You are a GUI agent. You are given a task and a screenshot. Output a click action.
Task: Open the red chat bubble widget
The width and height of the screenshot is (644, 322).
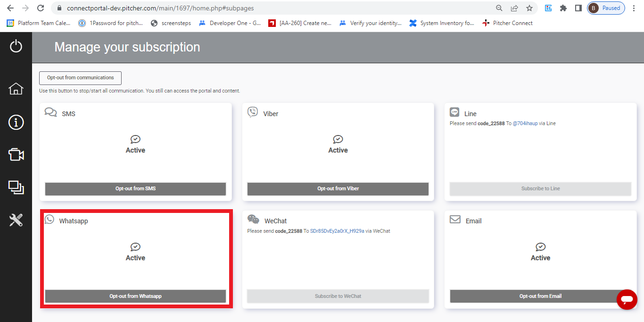pos(627,299)
